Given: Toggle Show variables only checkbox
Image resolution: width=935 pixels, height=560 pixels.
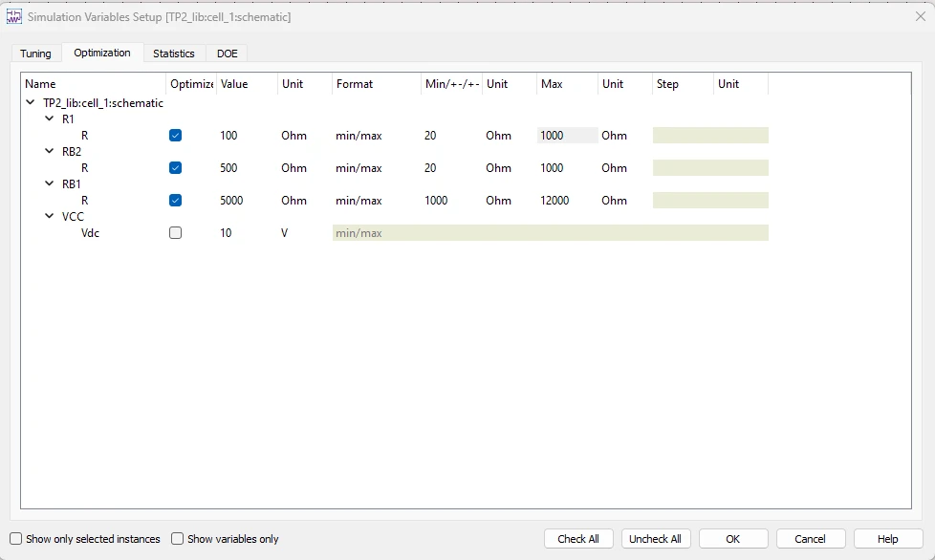Looking at the screenshot, I should [x=177, y=539].
